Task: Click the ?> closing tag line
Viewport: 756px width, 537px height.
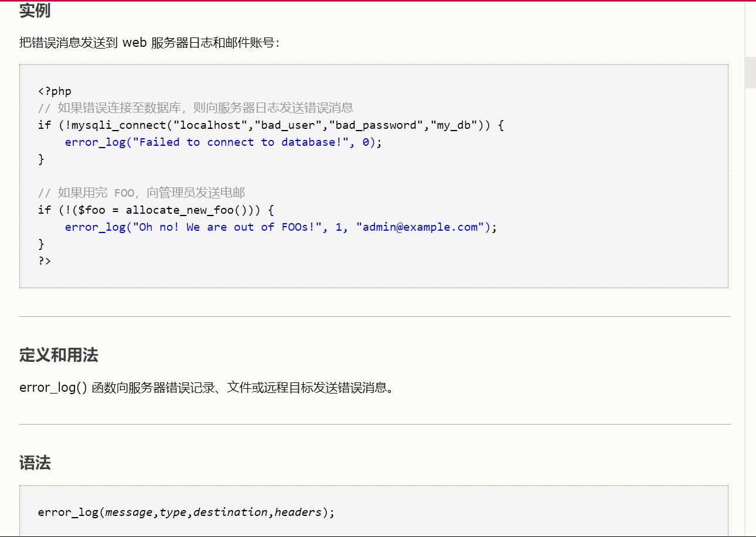Action: click(44, 261)
